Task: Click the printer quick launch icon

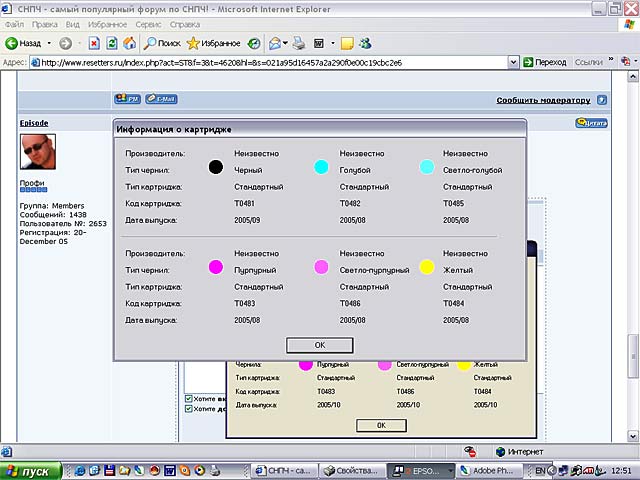Action: [216, 471]
